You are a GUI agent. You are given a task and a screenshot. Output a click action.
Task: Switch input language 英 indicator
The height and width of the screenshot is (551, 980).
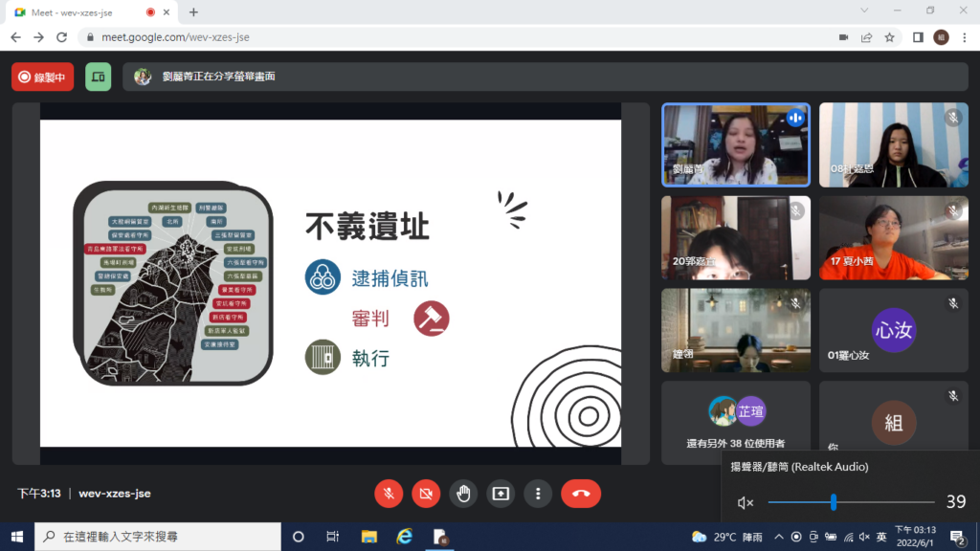point(881,537)
